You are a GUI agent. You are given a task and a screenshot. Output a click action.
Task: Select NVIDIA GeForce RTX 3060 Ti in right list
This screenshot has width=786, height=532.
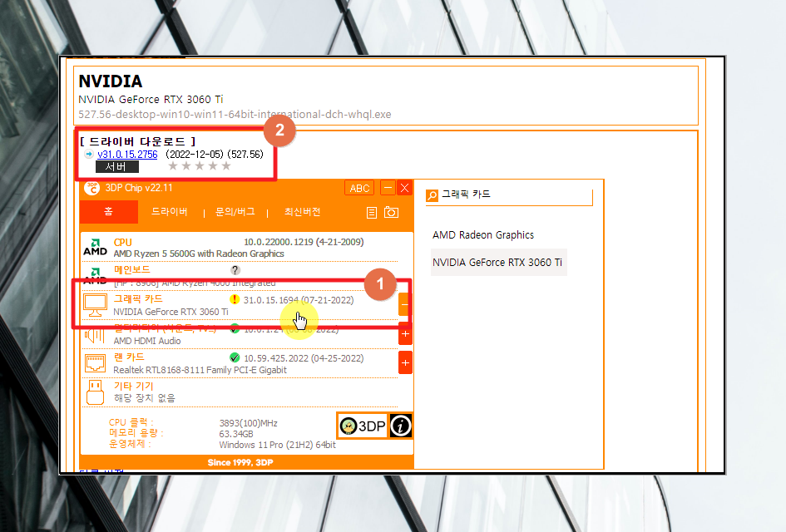[497, 263]
